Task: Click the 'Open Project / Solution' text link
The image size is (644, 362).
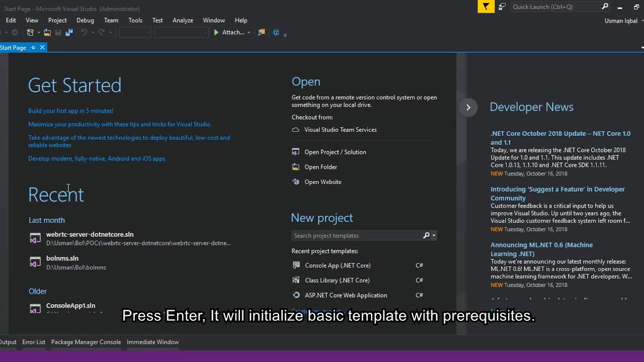Action: coord(335,152)
